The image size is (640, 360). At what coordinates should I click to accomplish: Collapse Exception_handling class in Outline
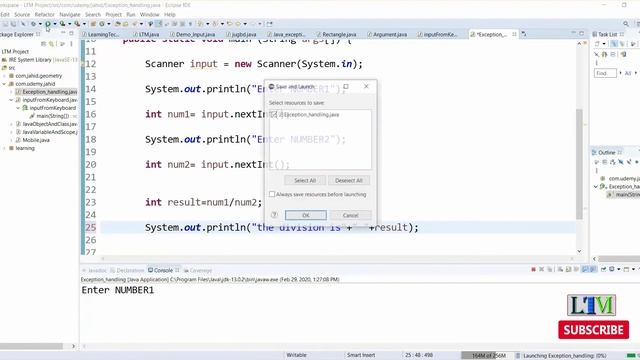596,187
